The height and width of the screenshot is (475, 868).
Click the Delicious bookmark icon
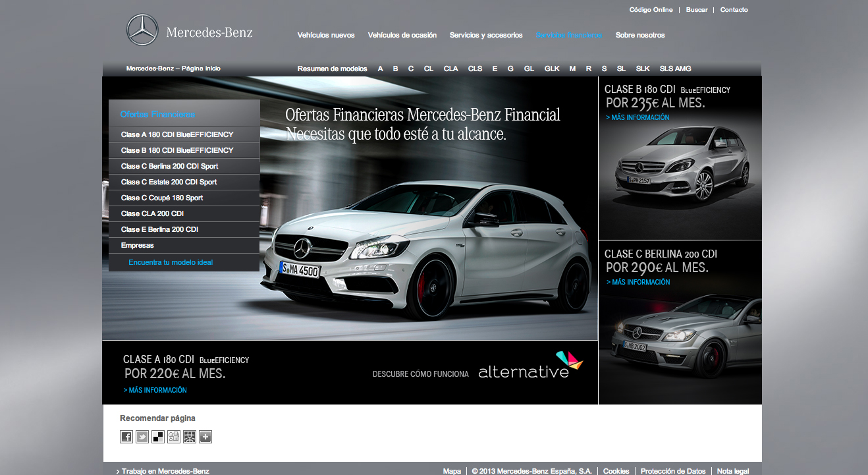point(158,437)
